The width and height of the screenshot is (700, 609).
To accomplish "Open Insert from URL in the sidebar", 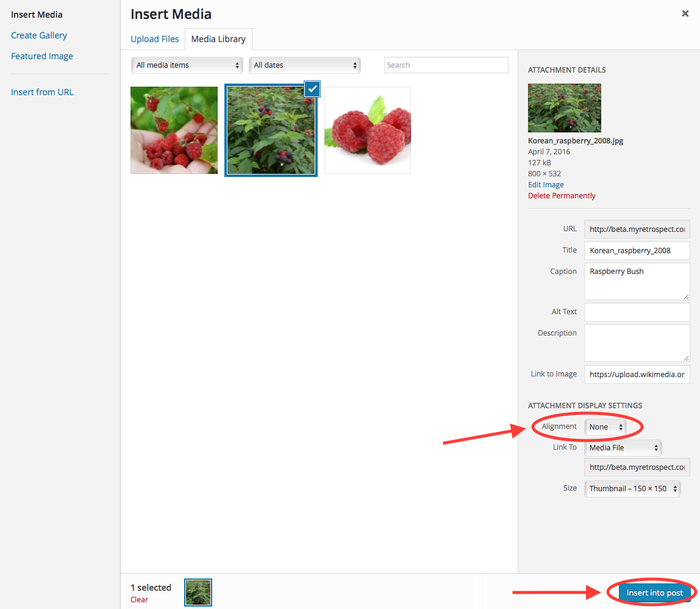I will coord(42,92).
